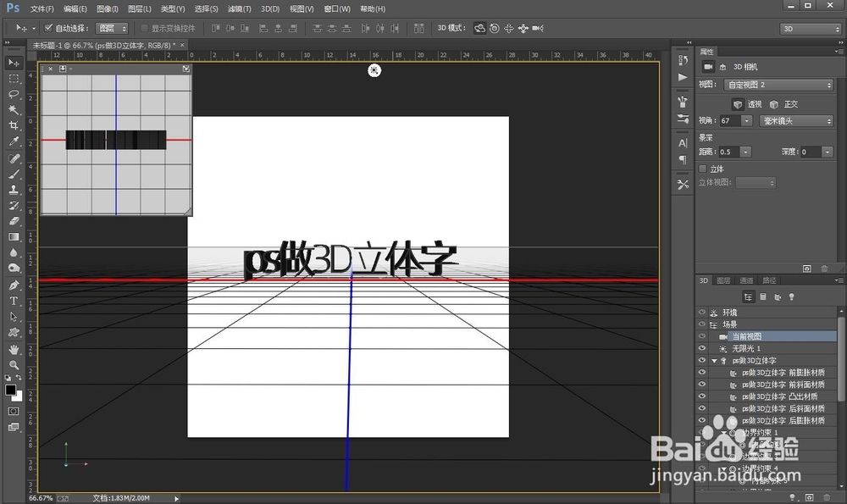Choose the Rotate 3D camera mode
Image resolution: width=847 pixels, height=504 pixels.
tap(479, 28)
